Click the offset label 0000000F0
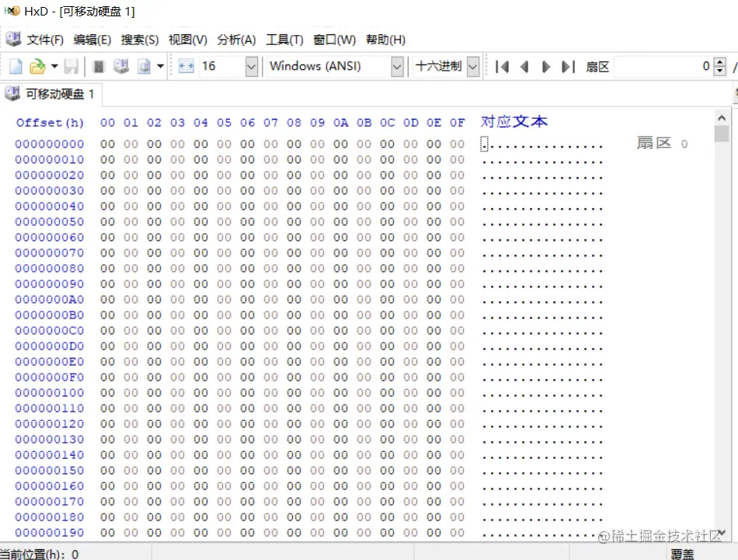The width and height of the screenshot is (738, 560). click(50, 377)
